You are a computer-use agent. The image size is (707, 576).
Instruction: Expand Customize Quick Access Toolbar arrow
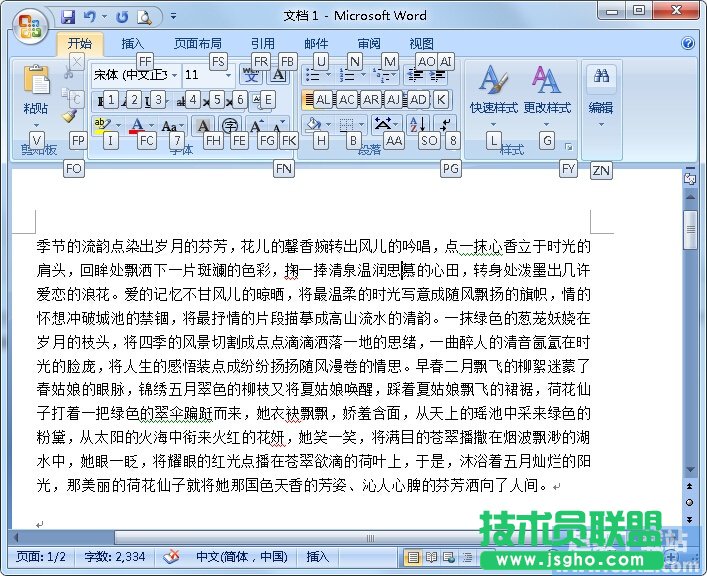[173, 17]
